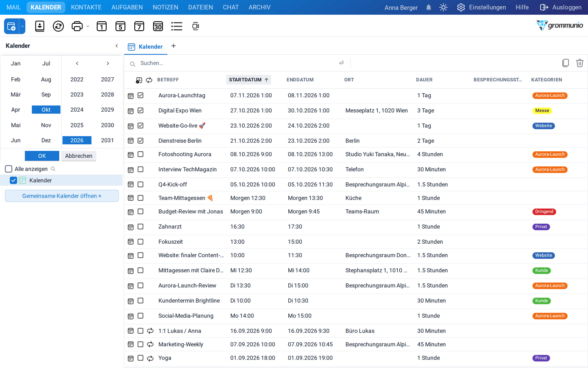Click the refresh synchronize icon

[x=58, y=26]
